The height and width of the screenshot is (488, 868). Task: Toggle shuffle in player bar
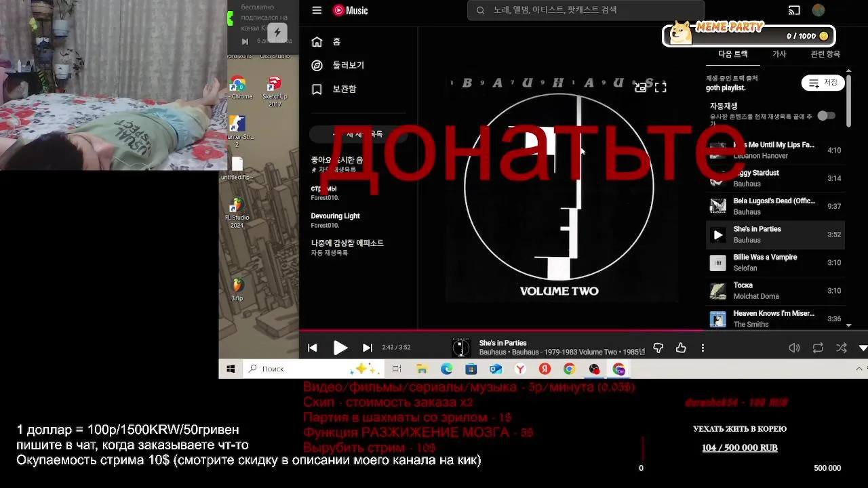[841, 348]
